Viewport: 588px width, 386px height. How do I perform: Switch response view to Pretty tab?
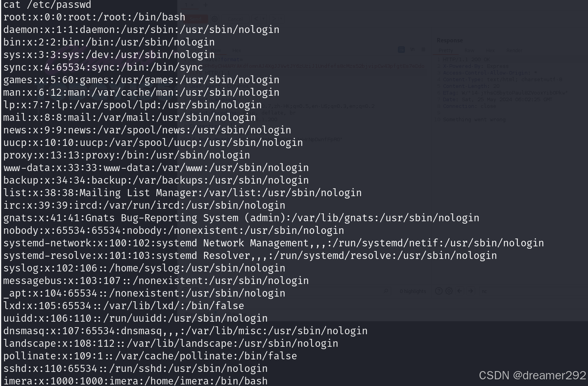click(446, 51)
